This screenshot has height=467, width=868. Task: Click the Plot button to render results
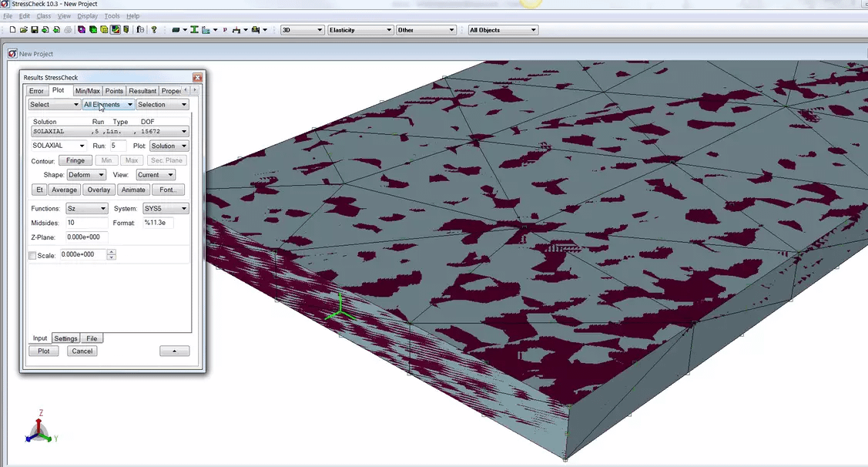tap(43, 351)
